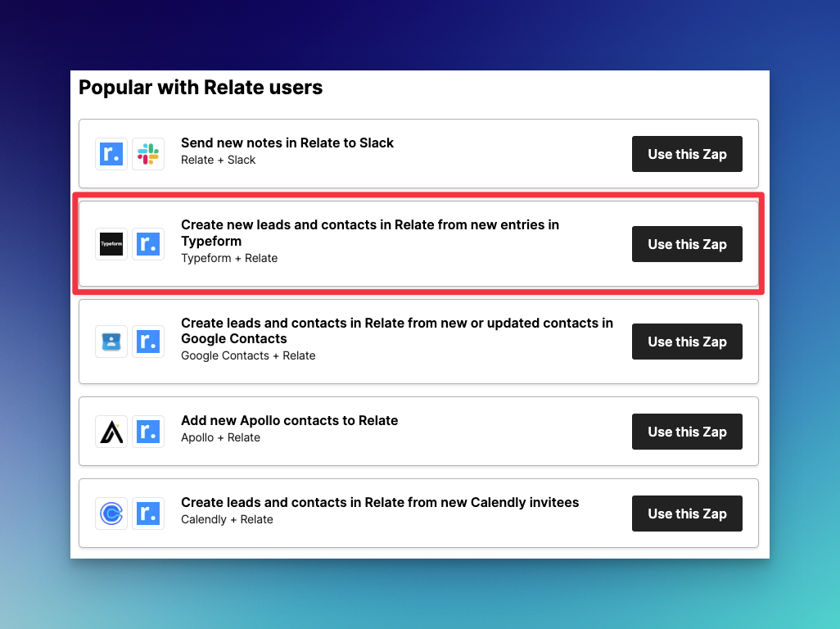
Task: Click the Apollo logo icon
Action: [111, 432]
